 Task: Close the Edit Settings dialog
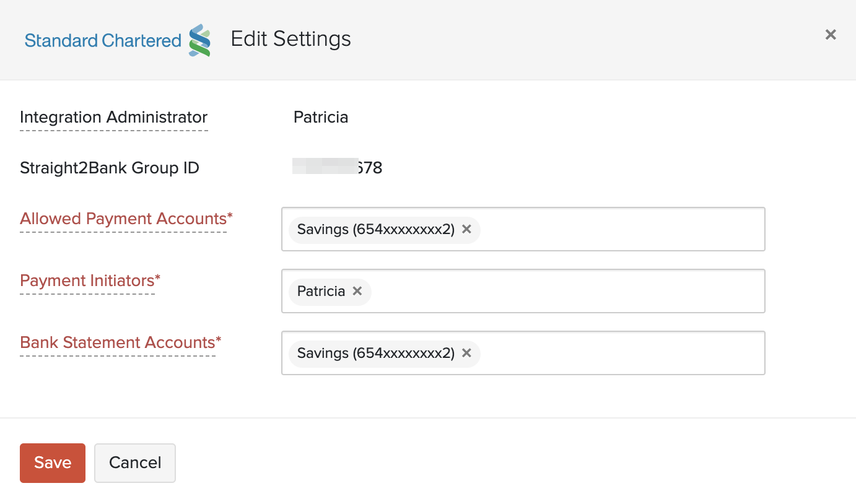coord(831,35)
